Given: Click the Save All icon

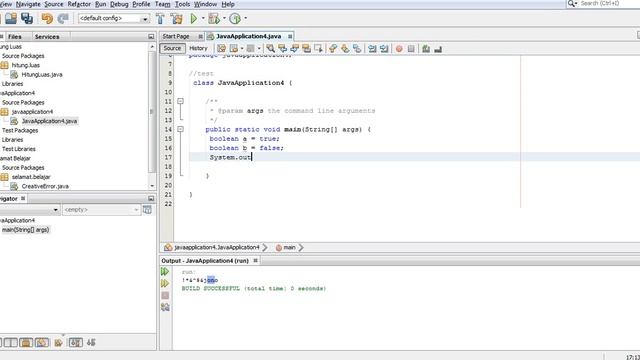Looking at the screenshot, I should pos(27,18).
